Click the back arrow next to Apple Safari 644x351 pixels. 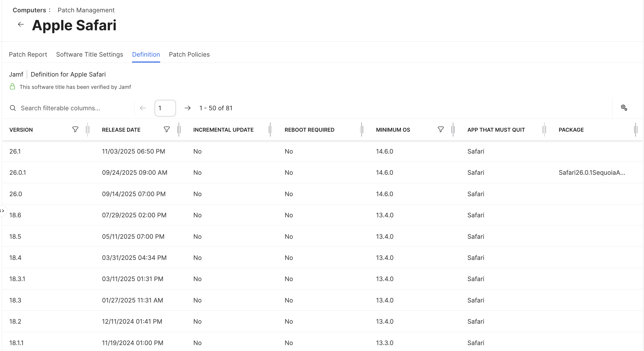[21, 24]
